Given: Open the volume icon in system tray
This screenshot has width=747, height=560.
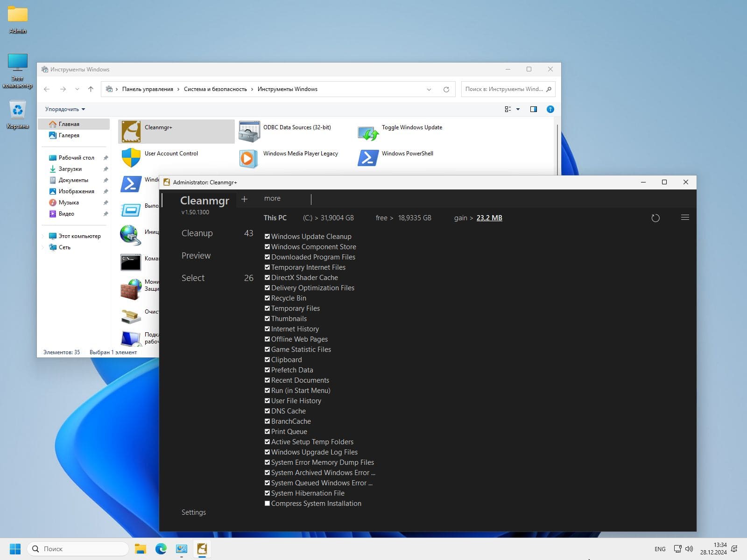Looking at the screenshot, I should [689, 549].
